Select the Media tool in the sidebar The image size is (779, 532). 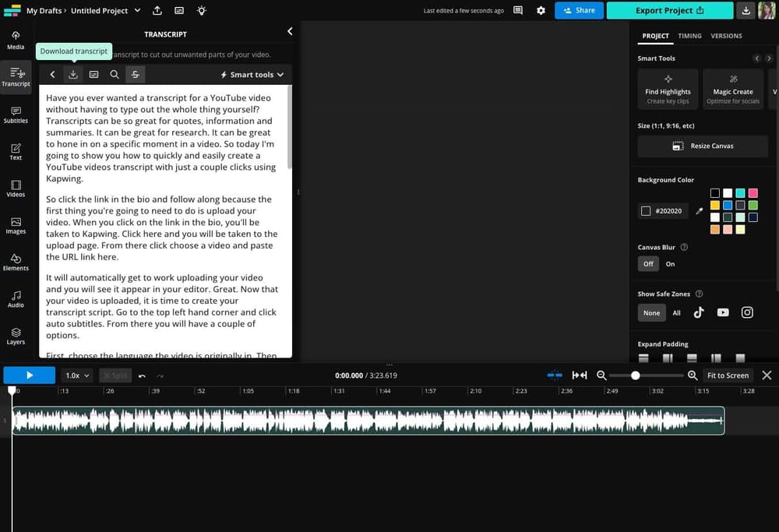coord(16,41)
